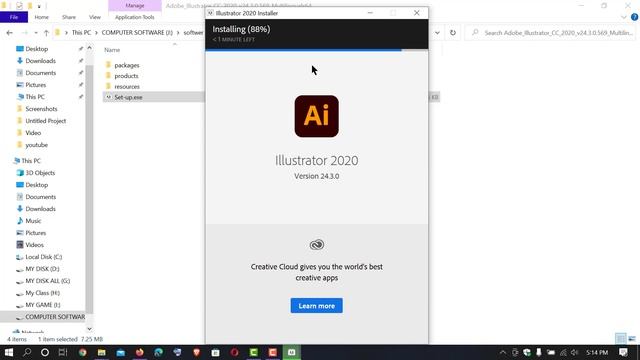Screen dimensions: 640x360
Task: Click This PC in the address bar
Action: point(81,33)
